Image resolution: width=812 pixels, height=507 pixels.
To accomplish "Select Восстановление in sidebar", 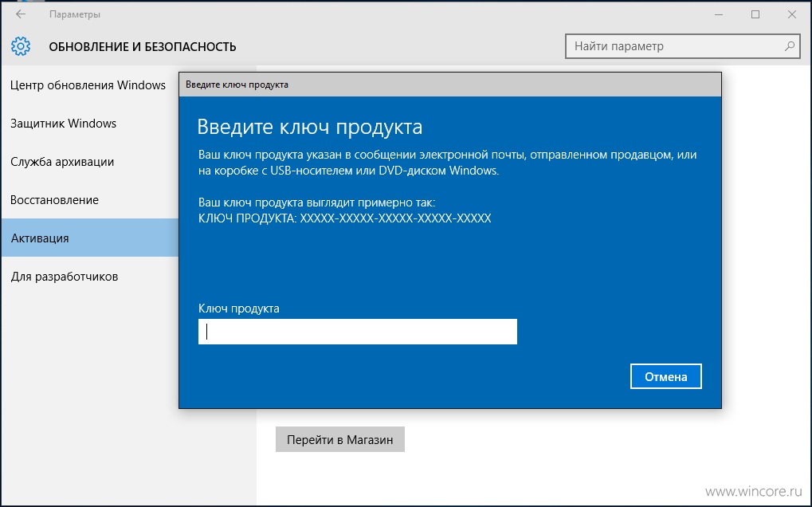I will pos(54,200).
